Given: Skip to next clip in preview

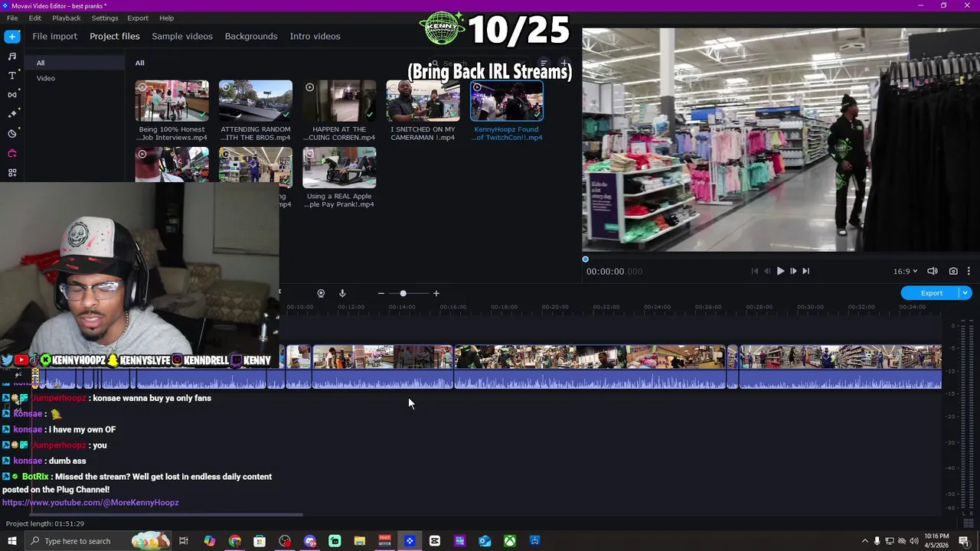Looking at the screenshot, I should (805, 271).
